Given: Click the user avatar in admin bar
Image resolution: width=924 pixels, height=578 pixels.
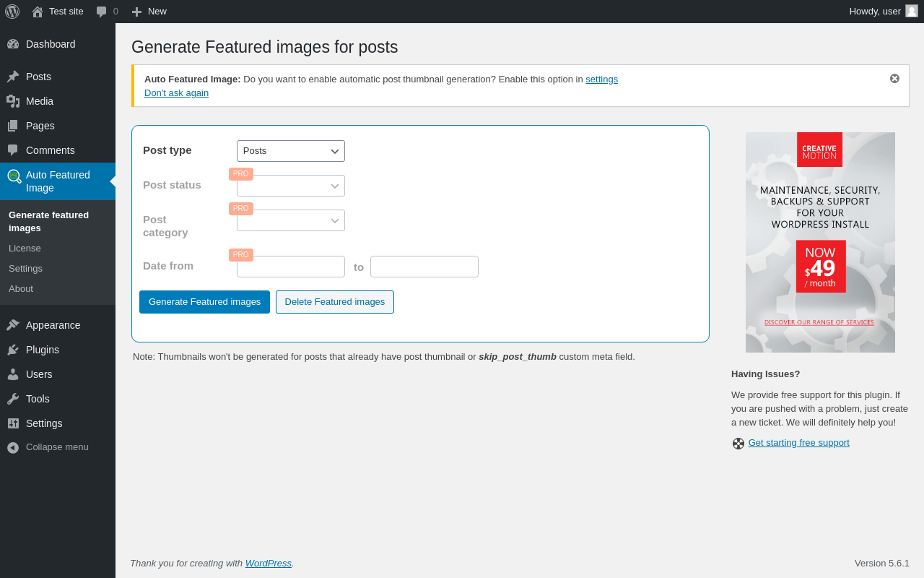Looking at the screenshot, I should tap(912, 11).
